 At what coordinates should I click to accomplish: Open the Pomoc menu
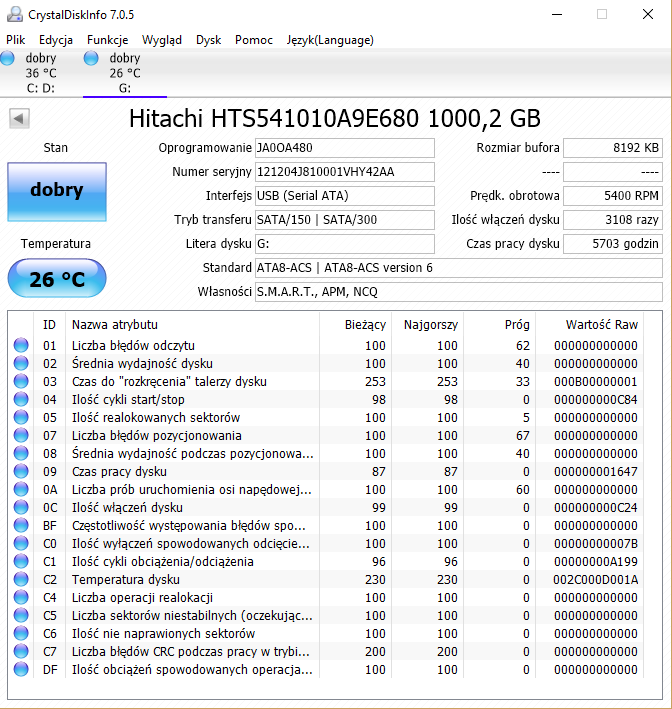click(x=254, y=40)
